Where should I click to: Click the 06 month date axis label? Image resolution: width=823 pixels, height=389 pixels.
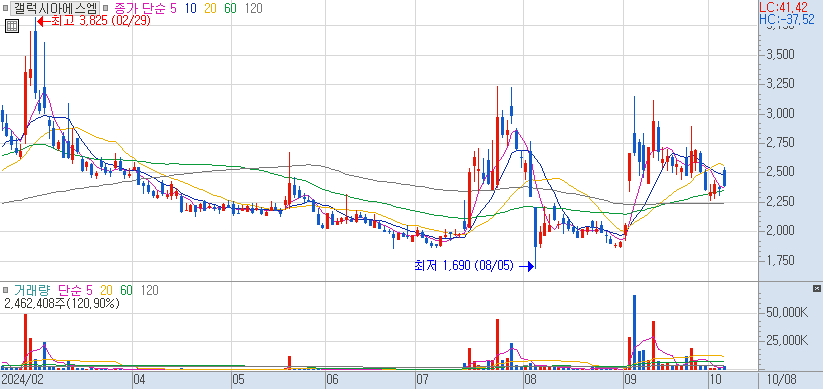pyautogui.click(x=332, y=379)
